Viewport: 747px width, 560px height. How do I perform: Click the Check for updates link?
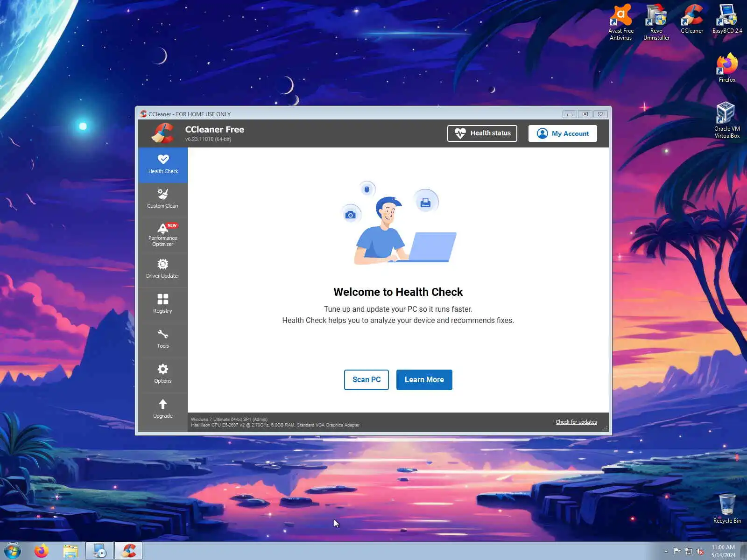coord(576,422)
